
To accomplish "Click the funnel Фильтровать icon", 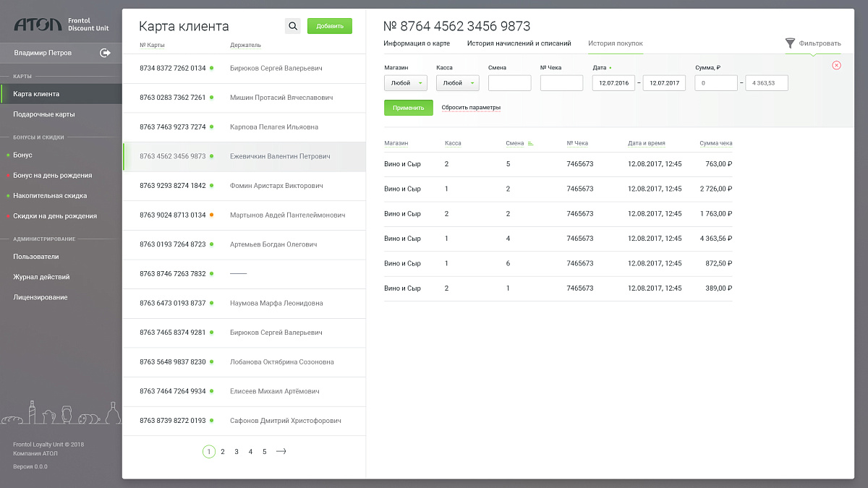I will [x=790, y=43].
